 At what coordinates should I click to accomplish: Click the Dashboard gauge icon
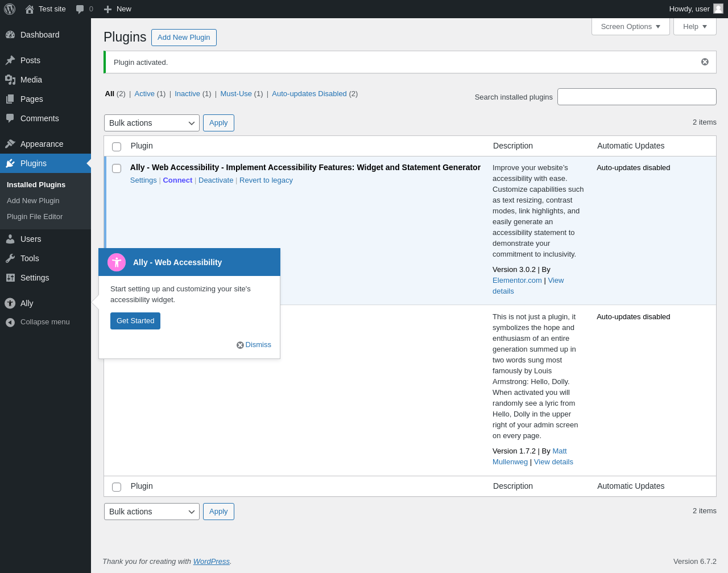10,35
